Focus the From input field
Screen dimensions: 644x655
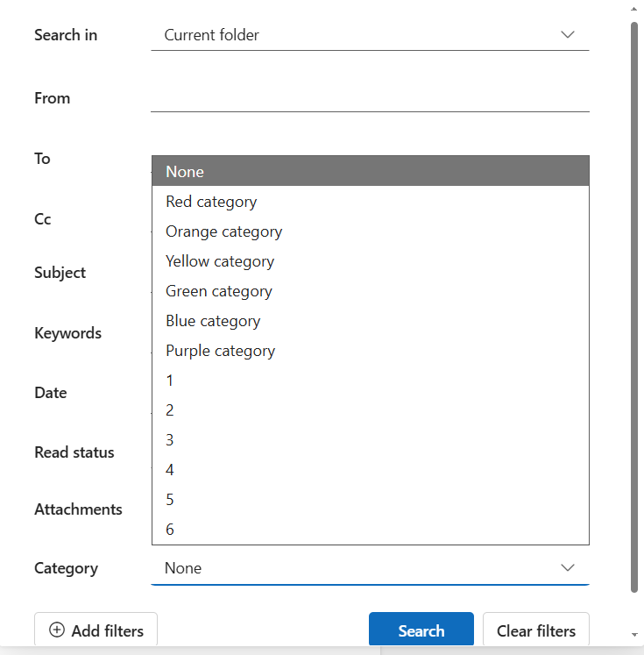[371, 98]
